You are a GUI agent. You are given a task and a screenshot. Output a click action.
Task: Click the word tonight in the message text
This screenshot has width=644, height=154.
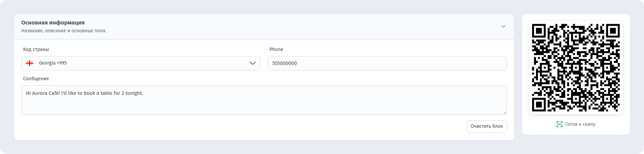[x=133, y=93]
